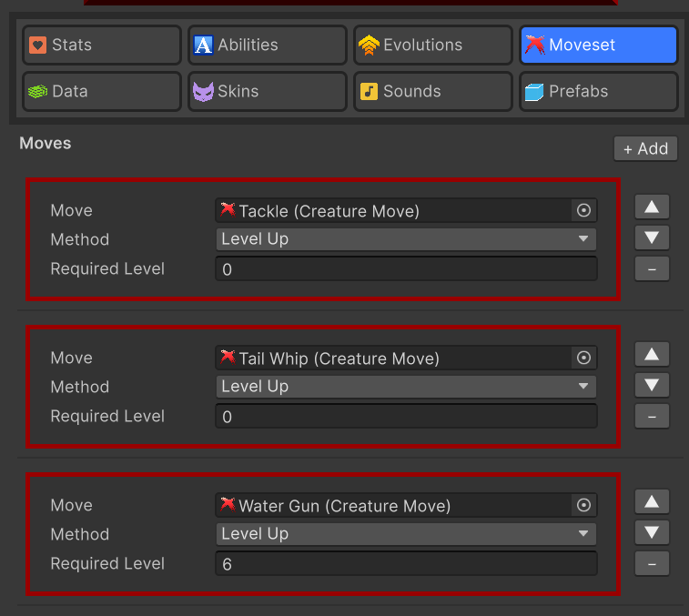Open object picker for Tail Whip move
Viewport: 689px width, 616px height.
pos(584,358)
